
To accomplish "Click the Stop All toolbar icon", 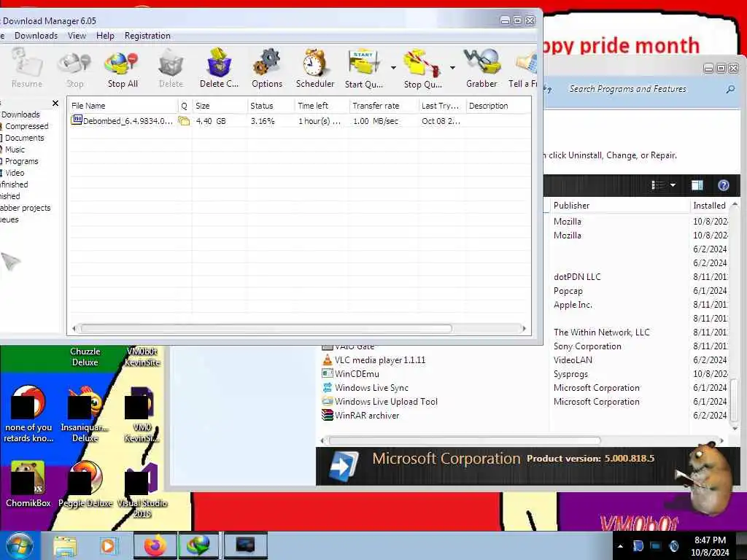I will [x=123, y=69].
